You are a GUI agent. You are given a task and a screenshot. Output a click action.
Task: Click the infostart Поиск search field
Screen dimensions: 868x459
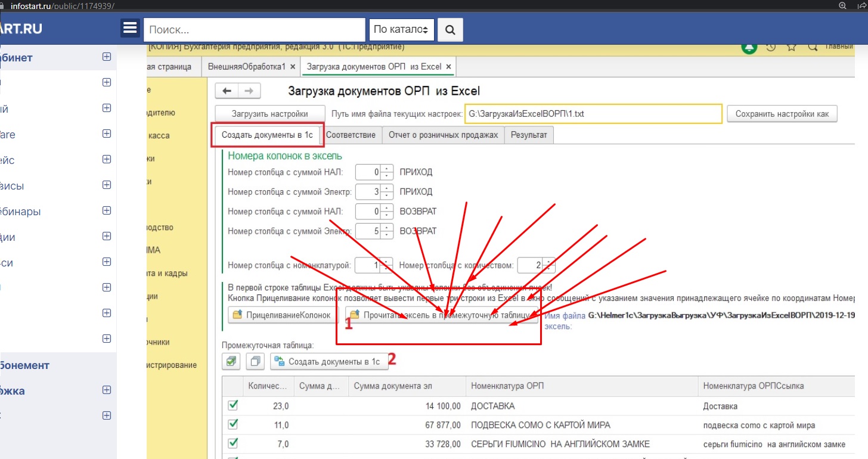[x=255, y=29]
